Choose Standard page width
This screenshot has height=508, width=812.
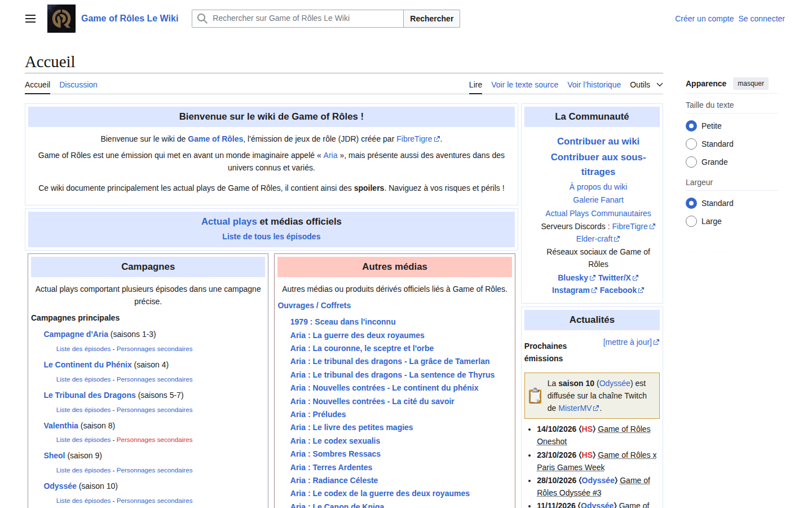click(x=691, y=203)
